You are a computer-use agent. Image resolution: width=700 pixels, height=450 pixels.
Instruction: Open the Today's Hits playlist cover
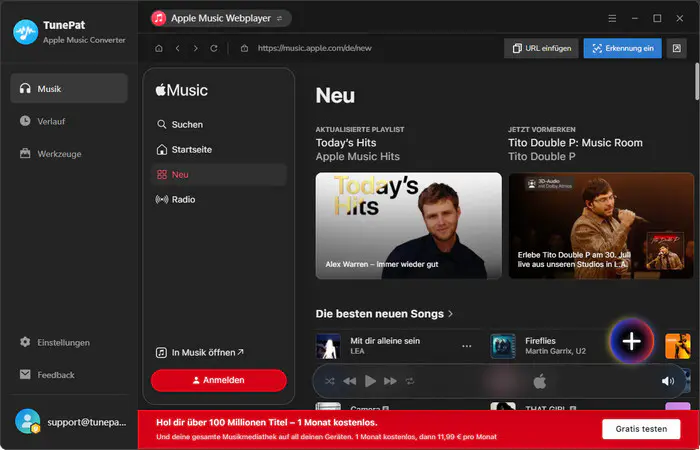click(408, 225)
